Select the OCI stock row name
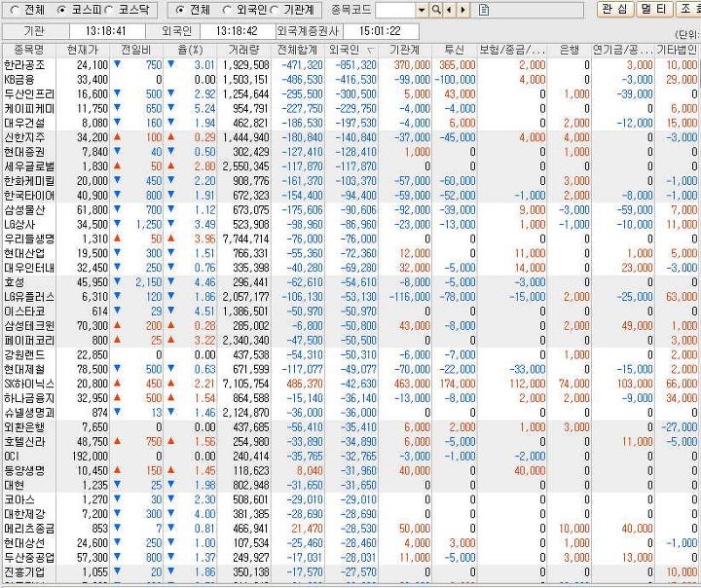This screenshot has width=701, height=588. 12,457
